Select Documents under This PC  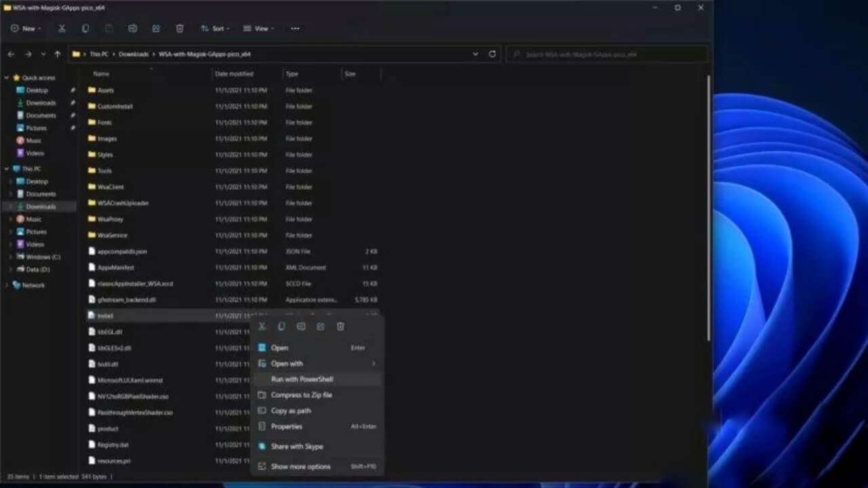coord(35,194)
